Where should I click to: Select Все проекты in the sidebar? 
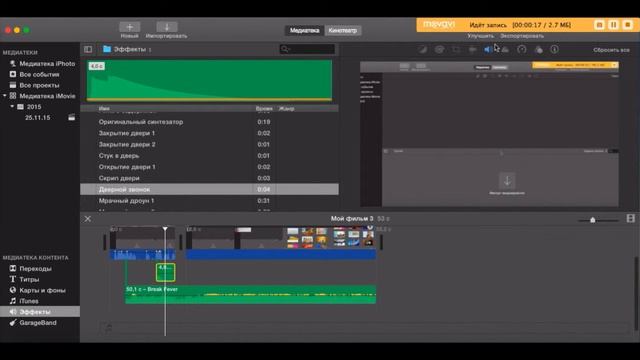40,85
